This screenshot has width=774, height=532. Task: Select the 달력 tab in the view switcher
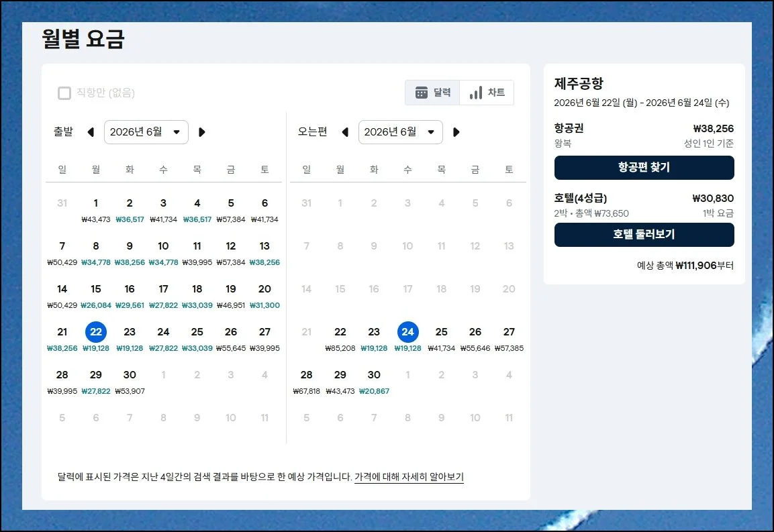[x=432, y=92]
